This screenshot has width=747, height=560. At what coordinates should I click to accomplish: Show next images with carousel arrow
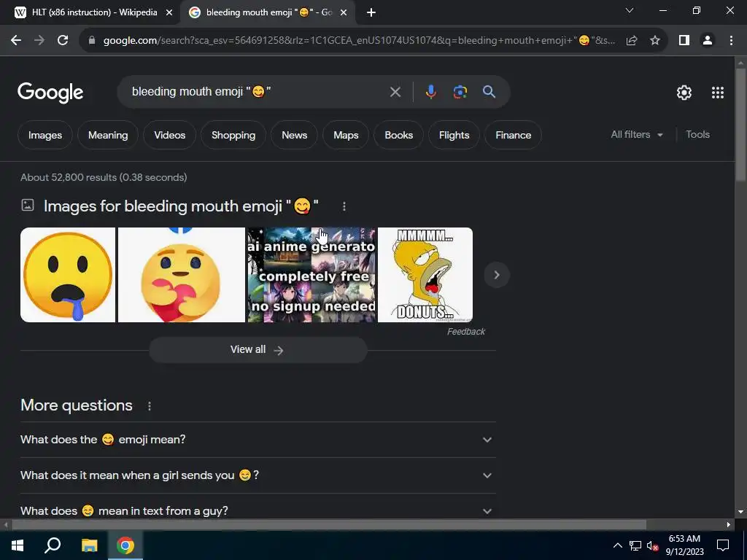pos(497,275)
